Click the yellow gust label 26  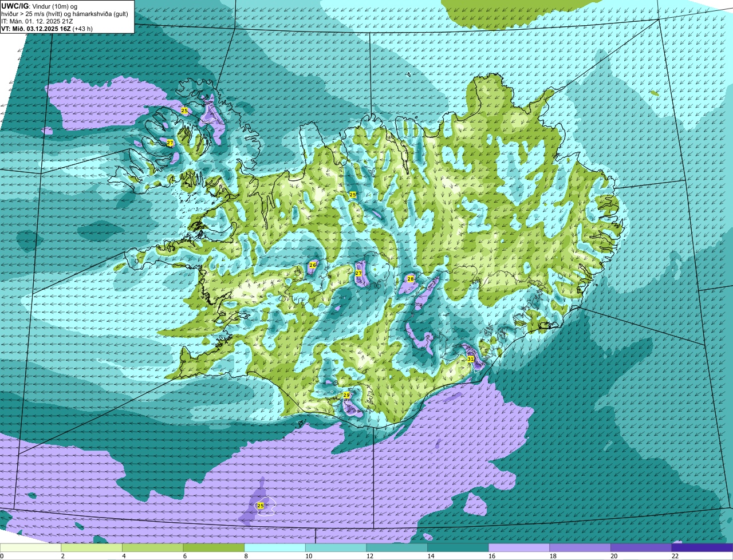313,265
